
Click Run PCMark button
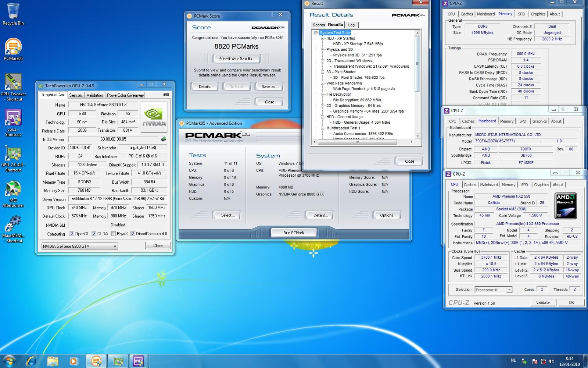pos(294,233)
